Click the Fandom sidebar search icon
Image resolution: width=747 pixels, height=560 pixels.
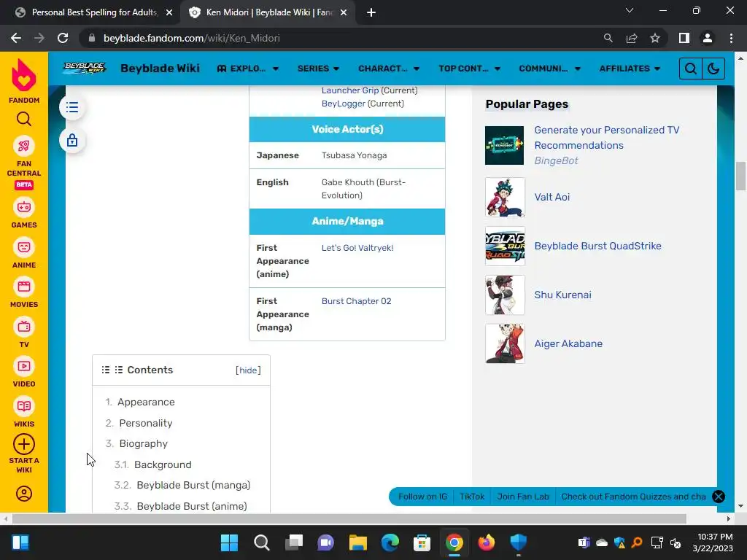coord(24,119)
